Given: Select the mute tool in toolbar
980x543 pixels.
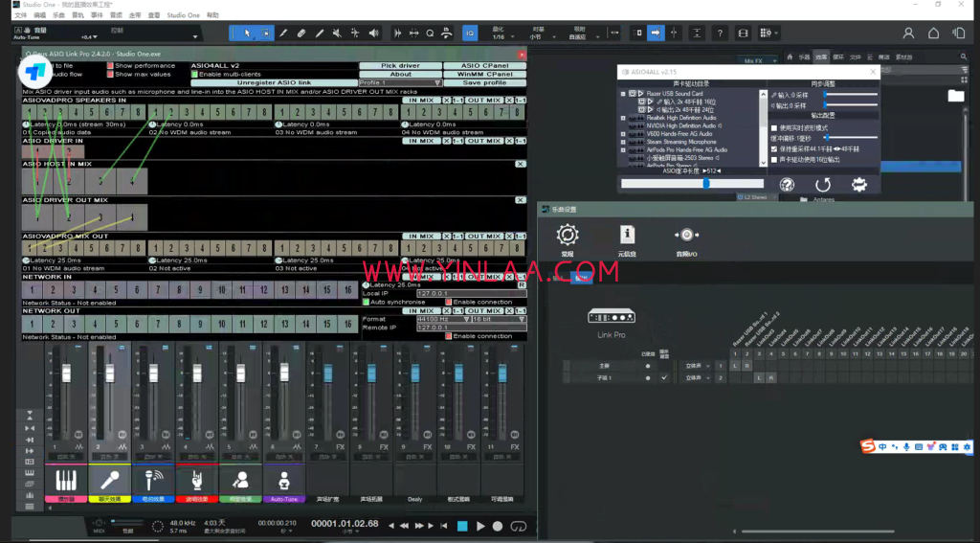Looking at the screenshot, I should 337,34.
